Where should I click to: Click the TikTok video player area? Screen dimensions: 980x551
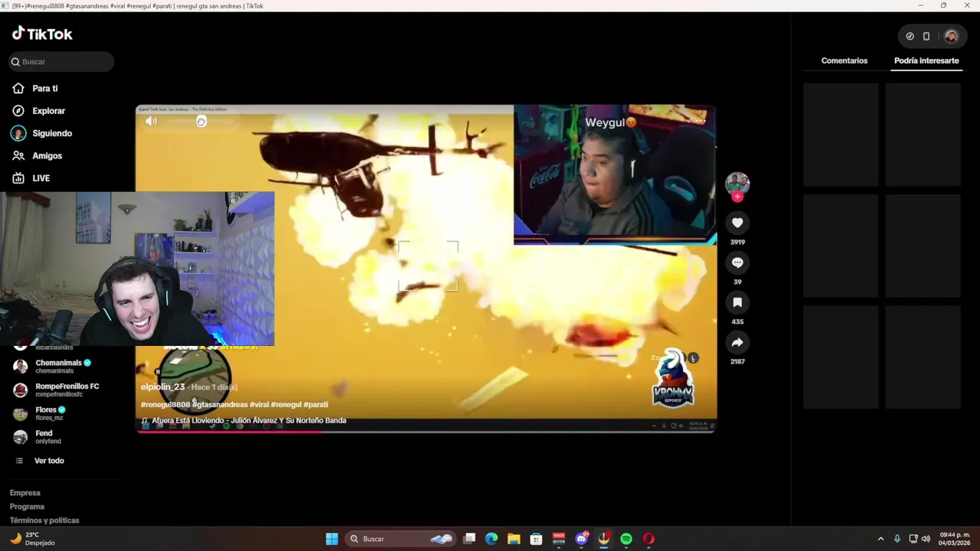pos(426,269)
